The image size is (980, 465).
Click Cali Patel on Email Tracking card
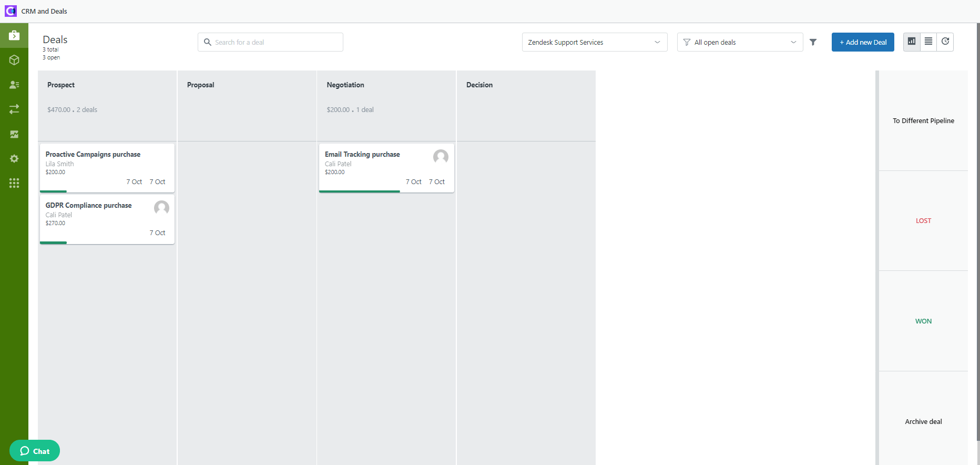pyautogui.click(x=338, y=164)
